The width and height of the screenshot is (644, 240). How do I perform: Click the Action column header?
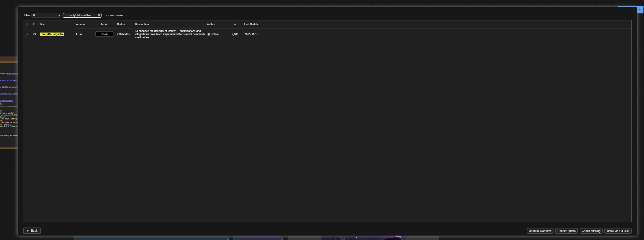click(104, 24)
